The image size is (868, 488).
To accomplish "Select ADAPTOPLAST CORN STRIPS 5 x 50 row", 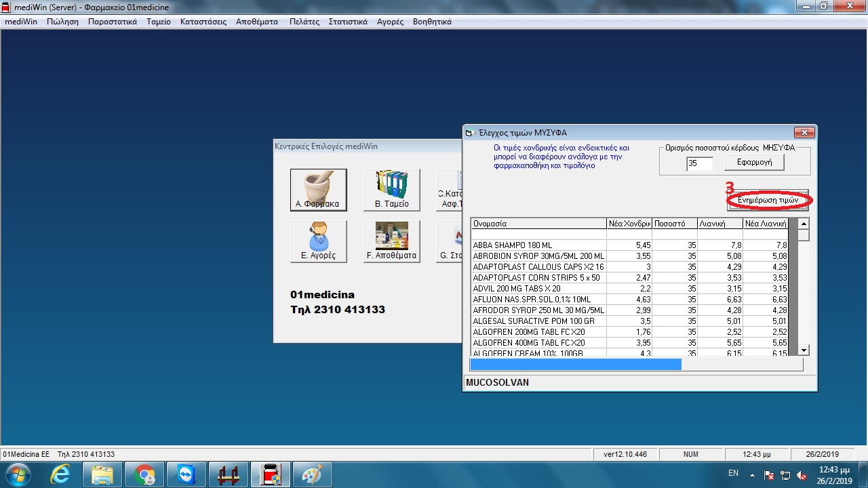I will (629, 278).
